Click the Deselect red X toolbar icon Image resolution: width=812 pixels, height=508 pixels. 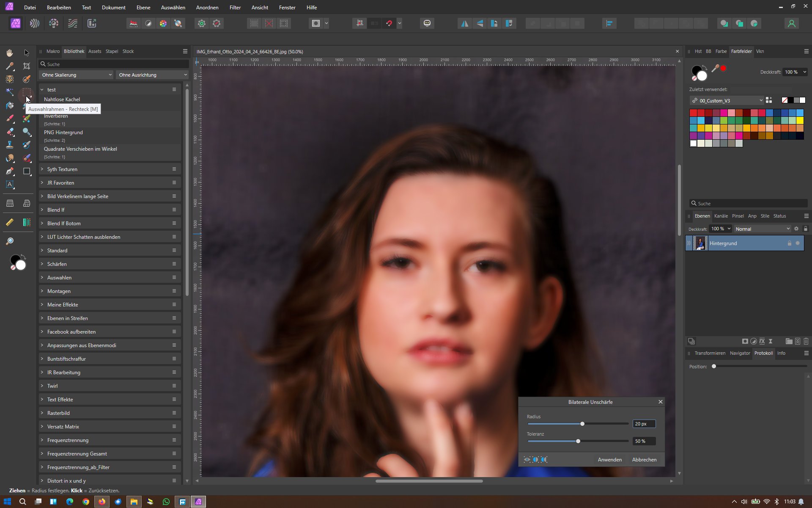269,23
